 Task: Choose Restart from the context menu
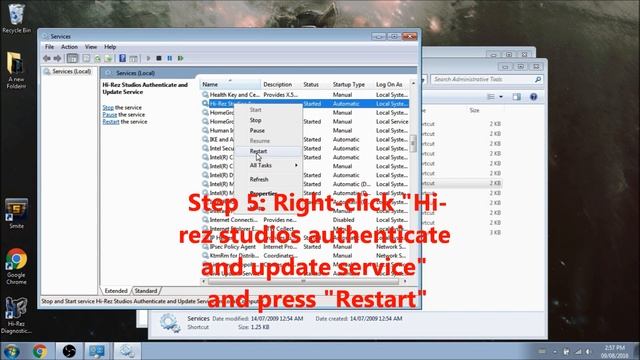click(x=269, y=151)
